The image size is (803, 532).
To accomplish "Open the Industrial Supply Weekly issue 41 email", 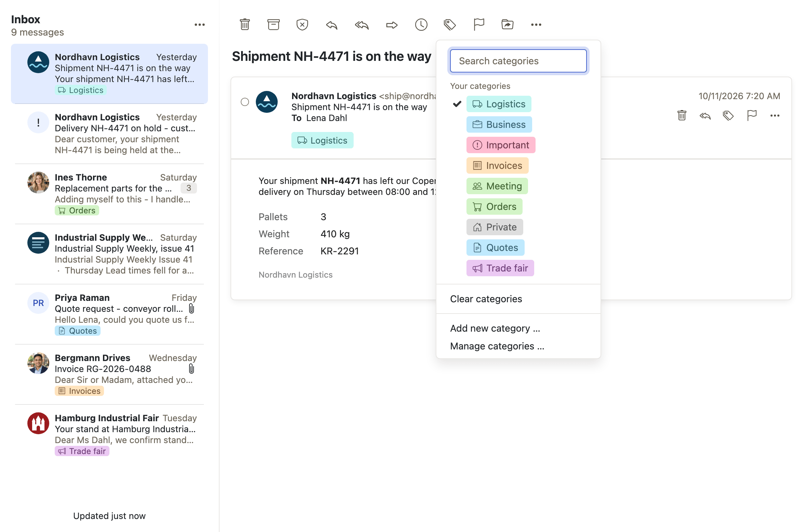I will click(x=109, y=254).
